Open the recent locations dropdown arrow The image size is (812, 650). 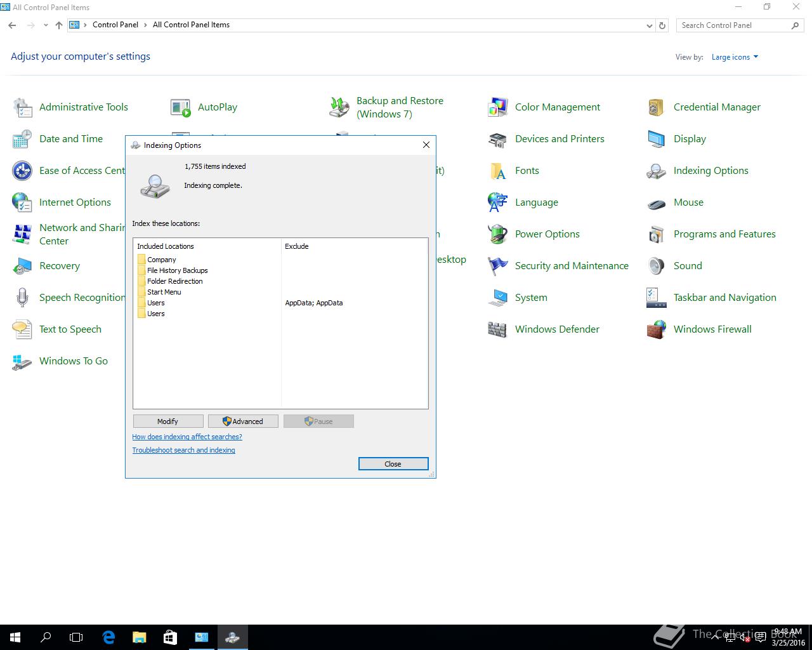pyautogui.click(x=46, y=25)
